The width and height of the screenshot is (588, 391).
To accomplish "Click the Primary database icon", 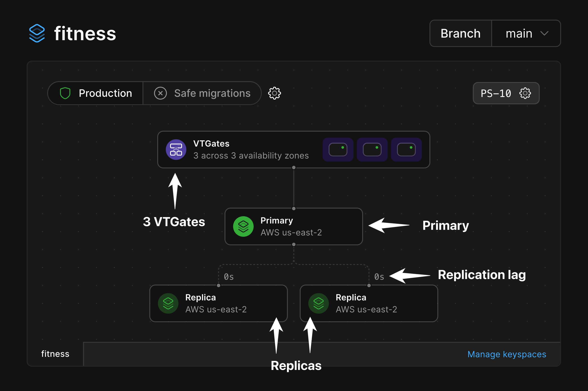I will click(x=244, y=226).
